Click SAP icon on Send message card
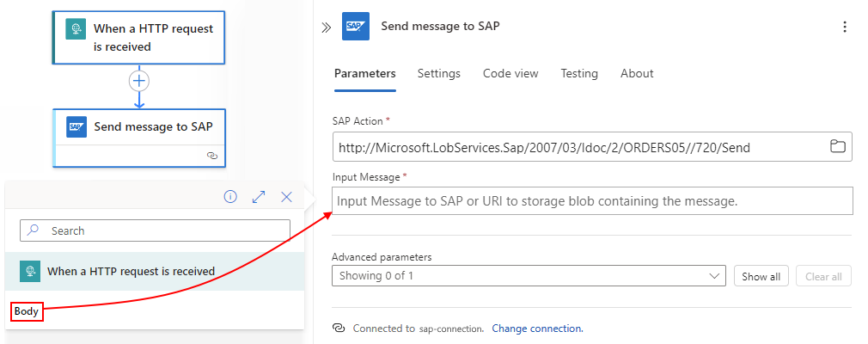 click(x=76, y=126)
